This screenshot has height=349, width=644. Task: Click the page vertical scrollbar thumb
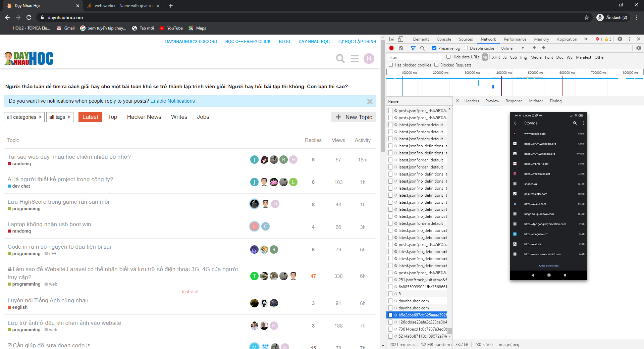[x=383, y=95]
